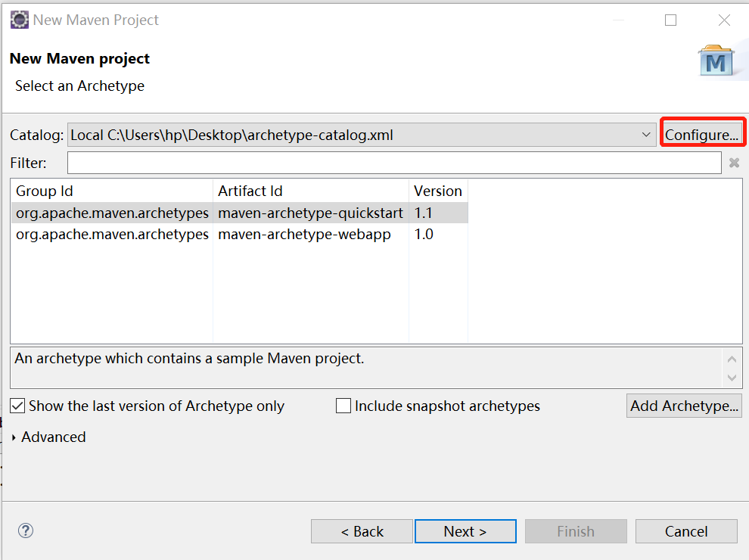Focus the Filter text field

tap(394, 163)
